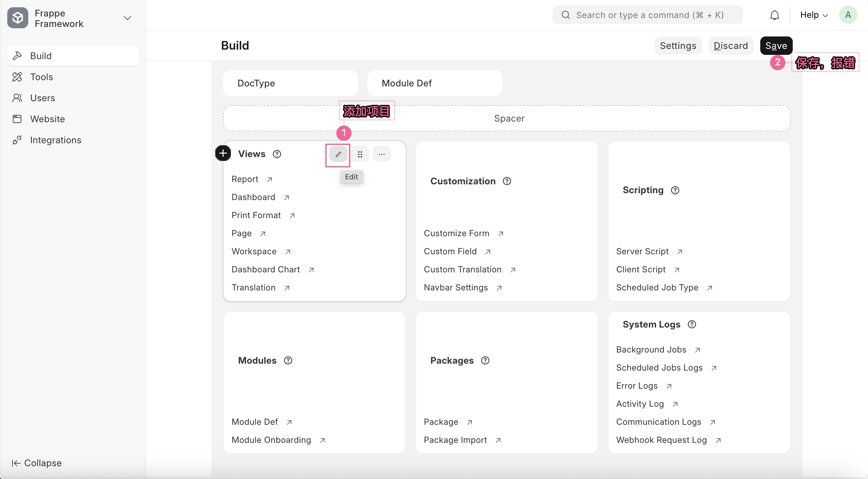868x479 pixels.
Task: Discard workspace changes
Action: point(731,45)
